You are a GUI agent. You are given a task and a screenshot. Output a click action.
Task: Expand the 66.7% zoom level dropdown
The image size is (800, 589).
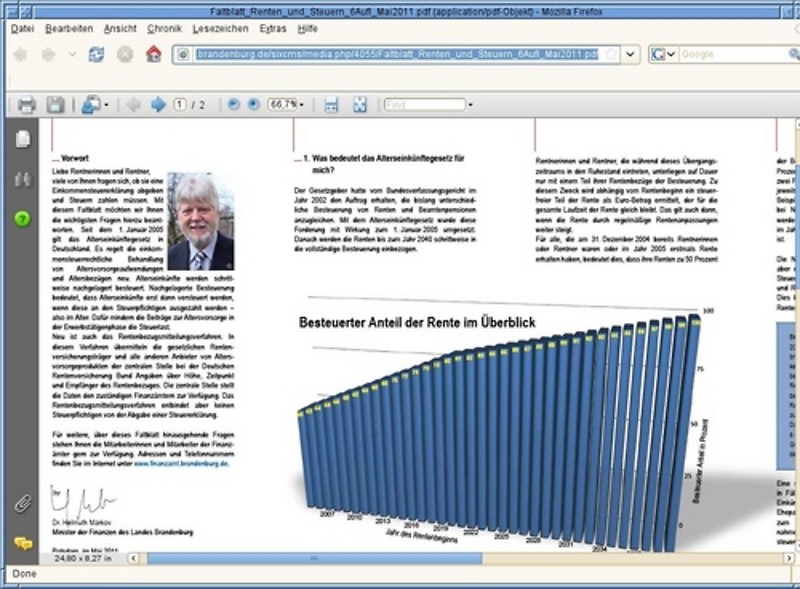(286, 105)
